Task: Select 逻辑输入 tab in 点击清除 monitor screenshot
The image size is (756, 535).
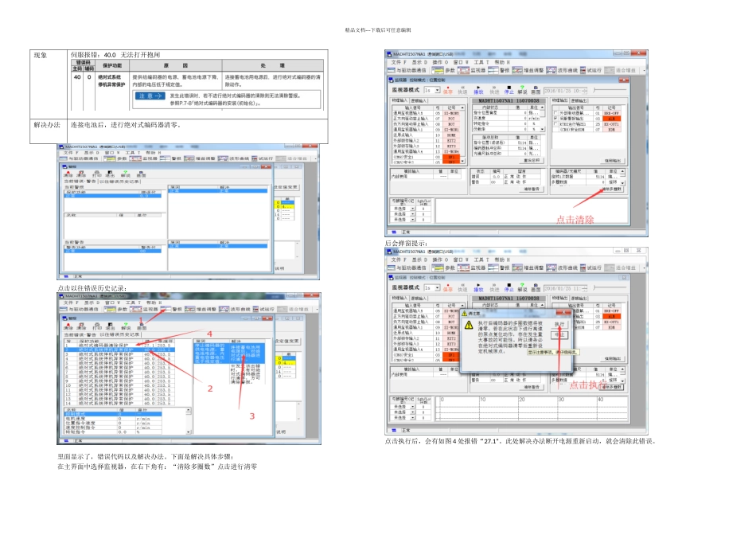Action: [419, 100]
